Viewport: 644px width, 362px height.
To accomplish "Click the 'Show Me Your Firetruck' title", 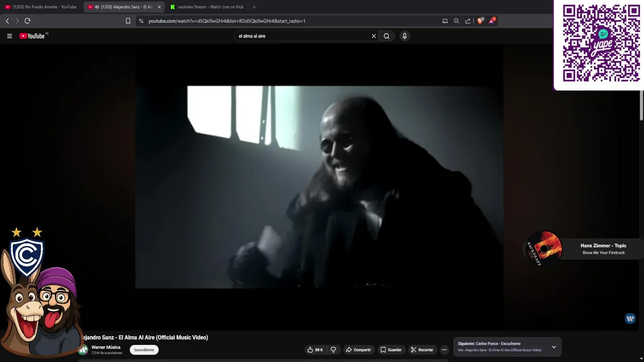I will point(603,253).
